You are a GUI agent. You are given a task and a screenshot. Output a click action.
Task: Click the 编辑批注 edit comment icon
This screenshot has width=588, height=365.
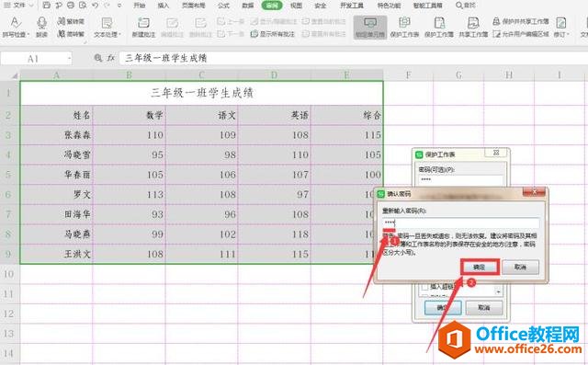(172, 27)
